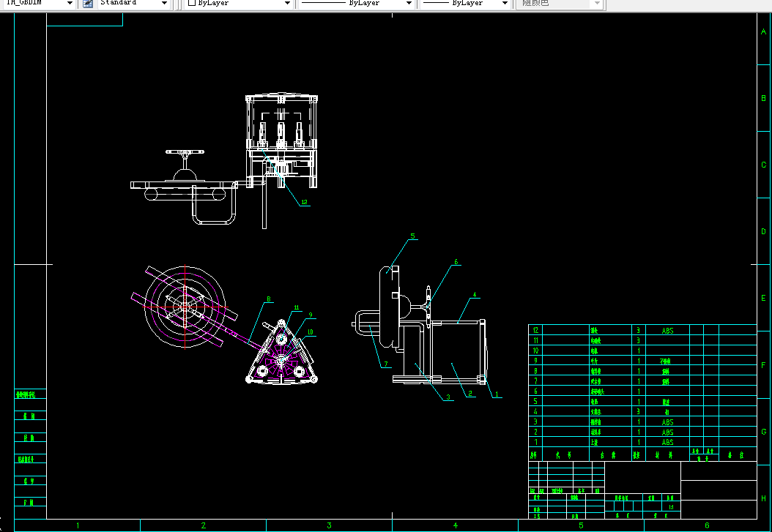Click item number 6 in parts table
Image resolution: width=772 pixels, height=532 pixels.
(x=535, y=391)
